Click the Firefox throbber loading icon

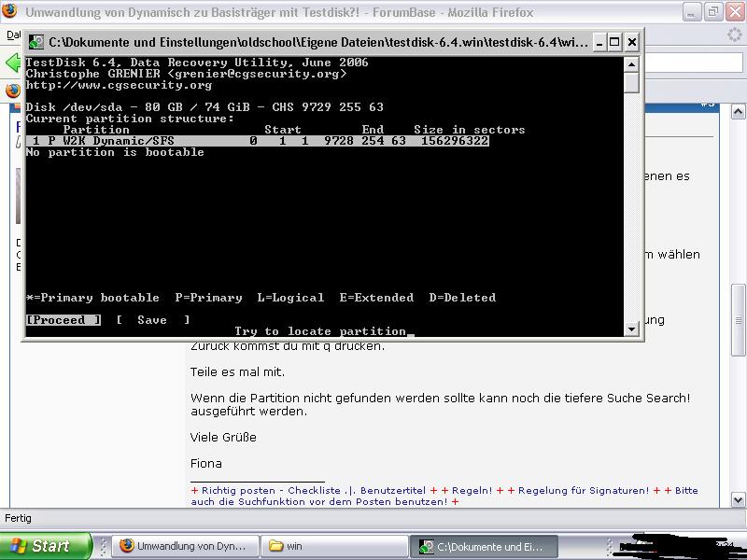735,35
